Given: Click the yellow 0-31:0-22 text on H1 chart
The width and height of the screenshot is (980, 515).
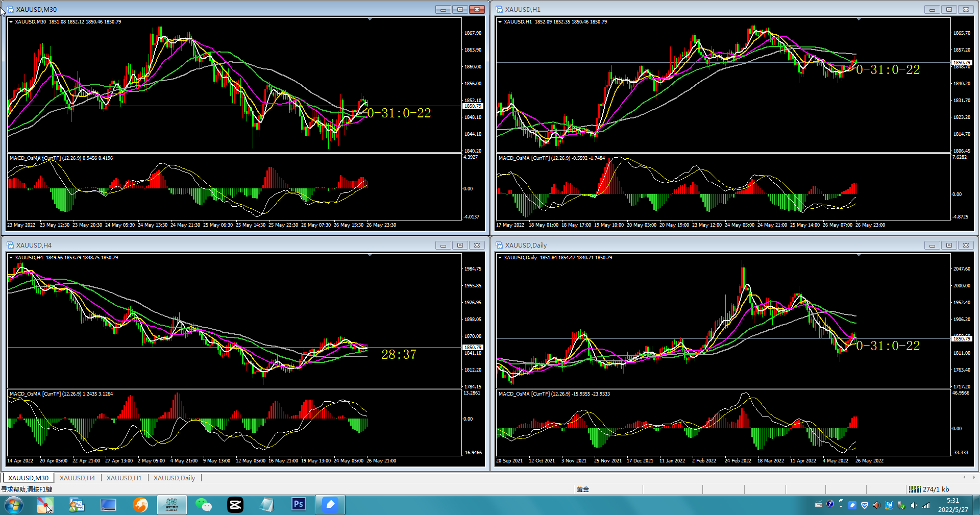Looking at the screenshot, I should (888, 69).
